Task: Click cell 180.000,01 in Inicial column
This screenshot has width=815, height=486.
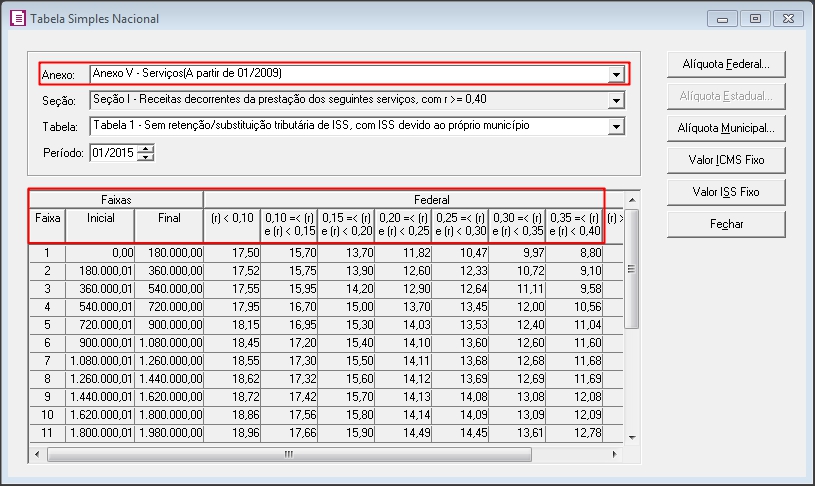Action: [100, 271]
